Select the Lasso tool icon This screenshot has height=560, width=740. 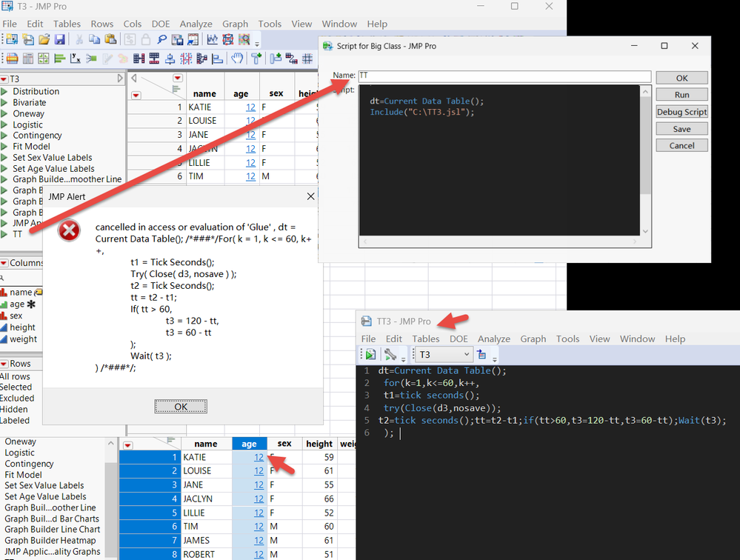[x=162, y=39]
